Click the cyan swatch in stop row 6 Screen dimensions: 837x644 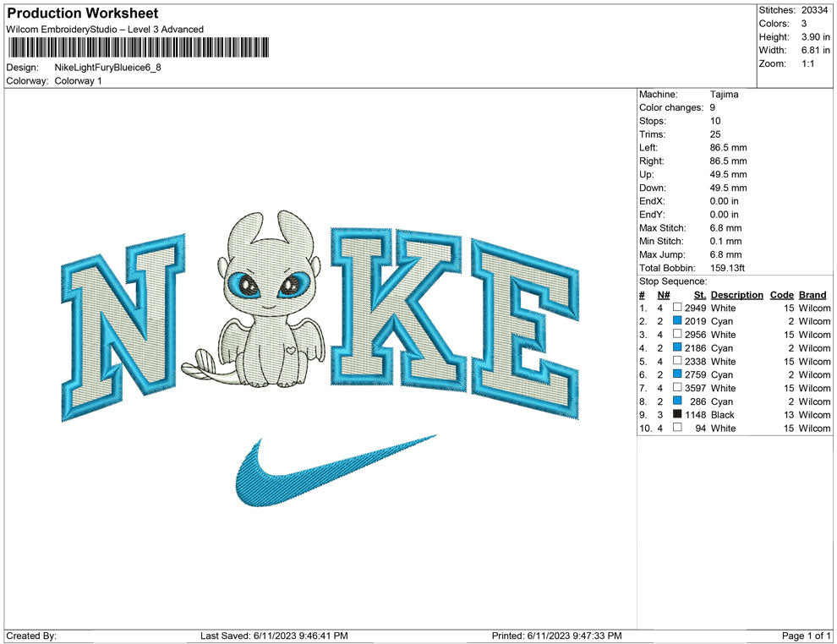point(677,374)
